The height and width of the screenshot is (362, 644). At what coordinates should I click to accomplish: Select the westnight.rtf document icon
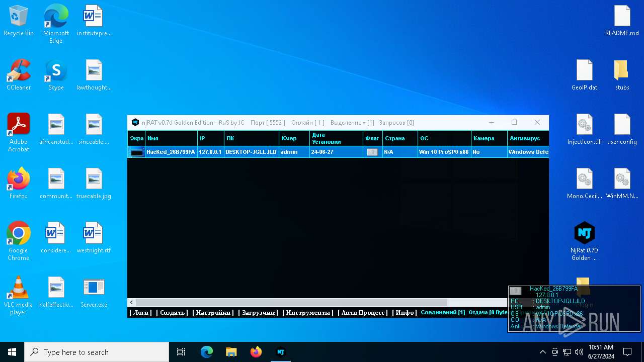[94, 238]
